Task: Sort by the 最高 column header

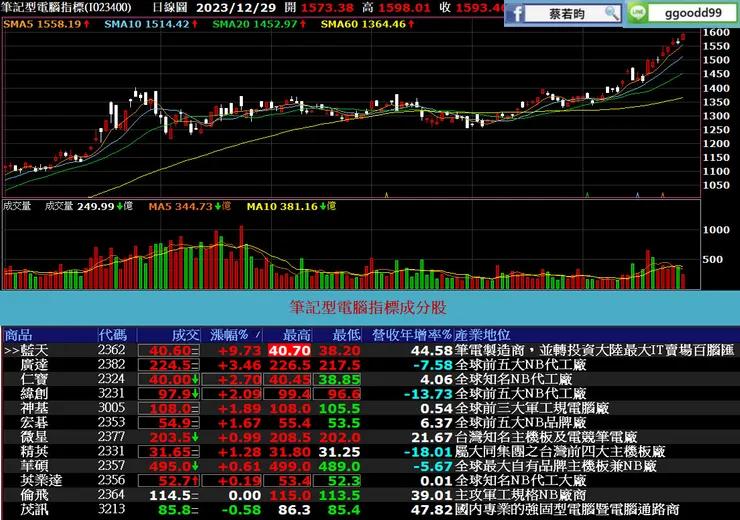Action: [x=296, y=335]
